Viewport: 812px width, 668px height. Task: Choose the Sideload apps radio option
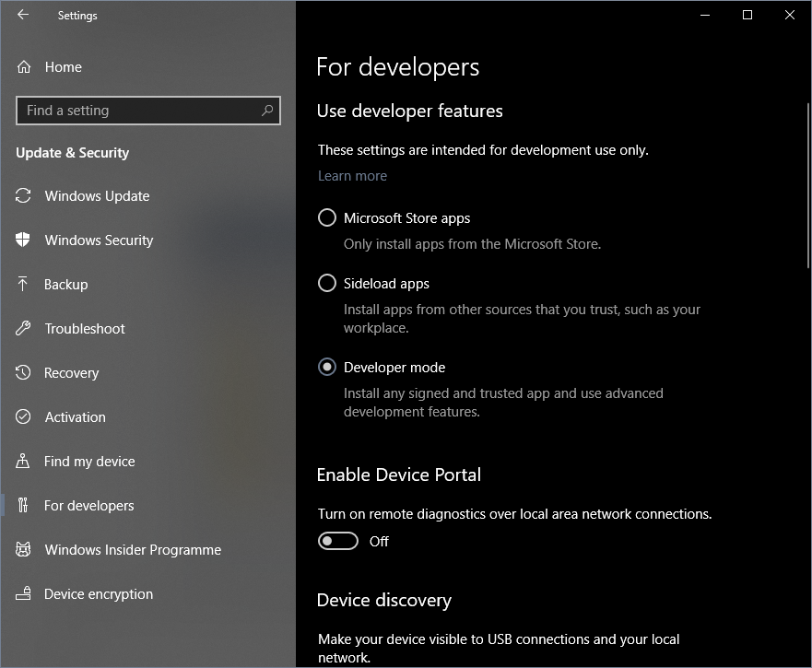(327, 284)
